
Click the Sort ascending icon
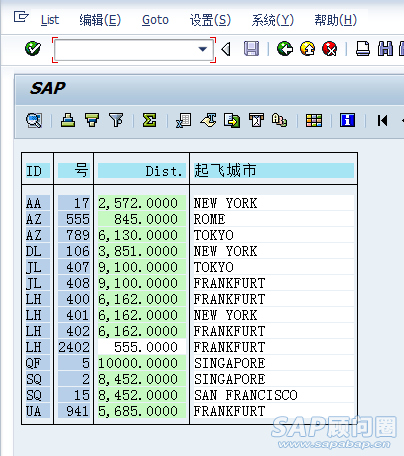coord(68,120)
